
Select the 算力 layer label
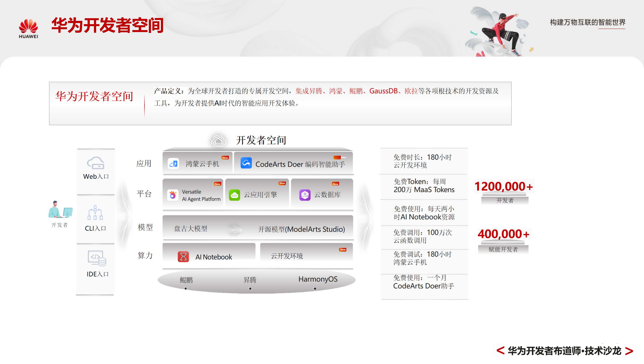[x=145, y=256]
